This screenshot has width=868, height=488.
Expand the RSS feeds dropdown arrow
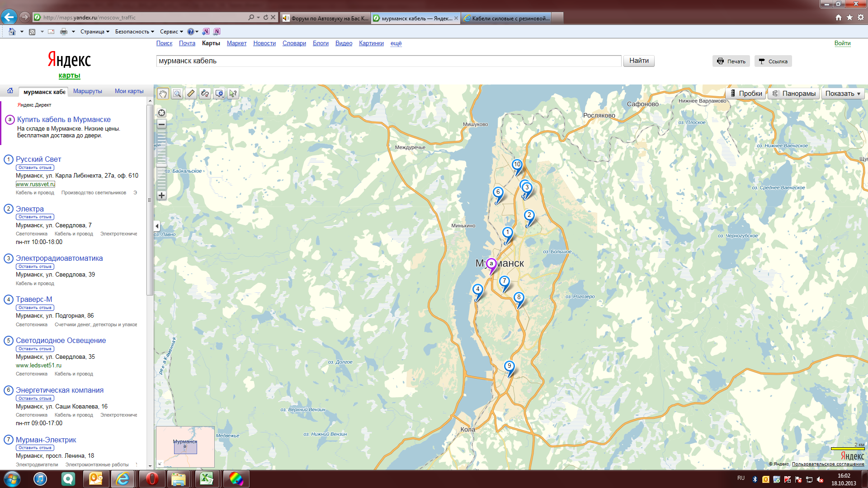pyautogui.click(x=42, y=32)
